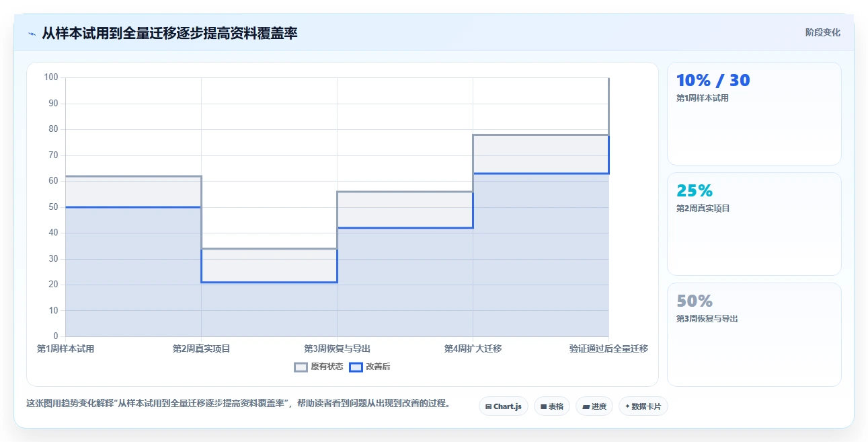Click the chart title 从样本试用到全量迁移逐步提高资料覆盖率
Image resolution: width=868 pixels, height=442 pixels.
(169, 33)
